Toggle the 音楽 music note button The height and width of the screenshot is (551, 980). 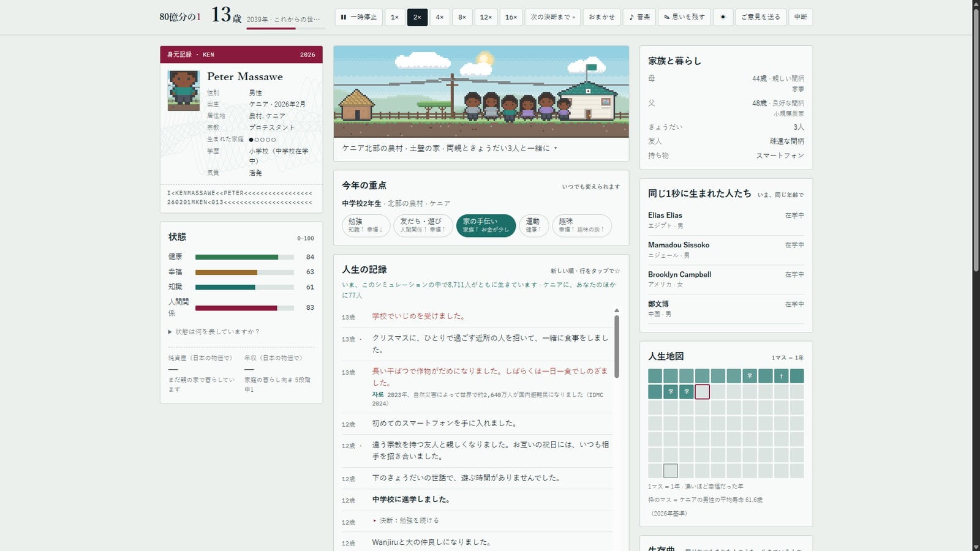click(639, 17)
